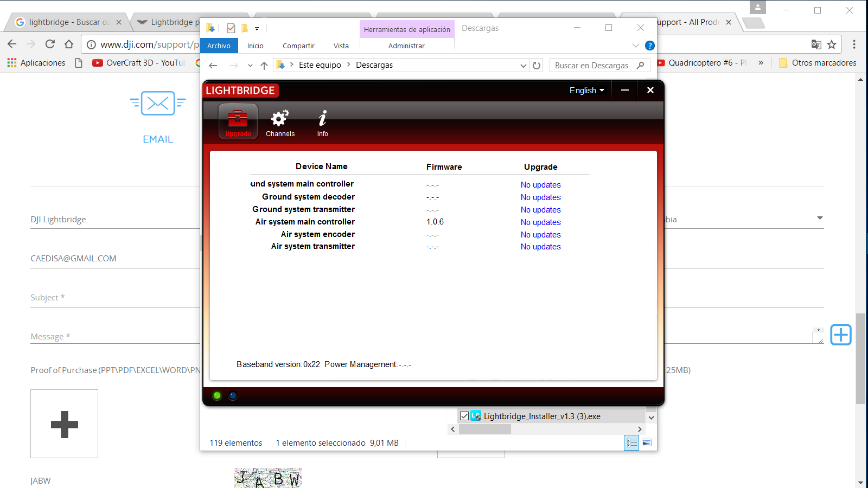
Task: Click No updates for Air system encoder
Action: [x=540, y=235]
